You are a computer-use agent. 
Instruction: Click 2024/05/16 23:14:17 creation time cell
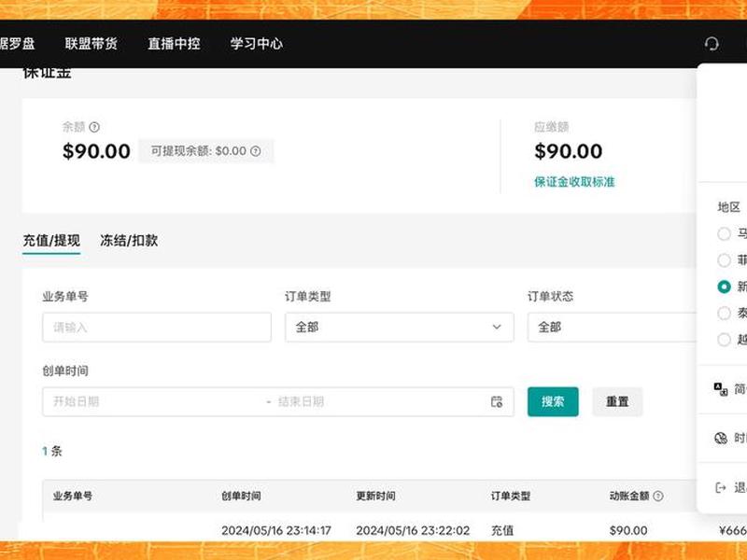point(276,530)
